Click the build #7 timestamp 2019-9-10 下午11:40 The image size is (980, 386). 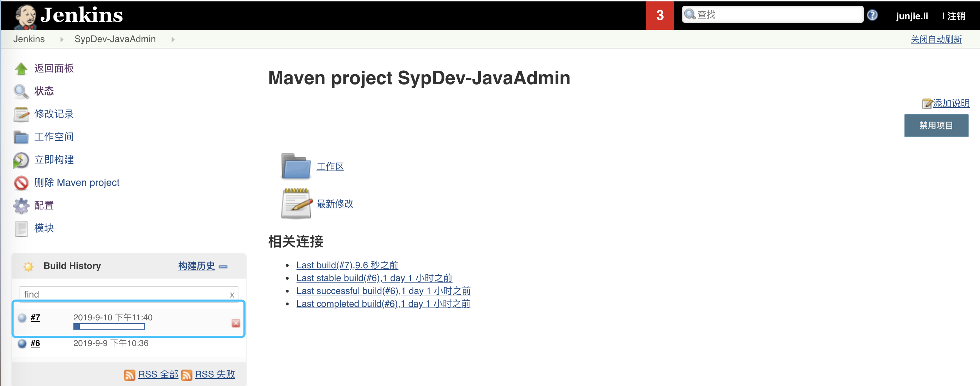pos(113,318)
